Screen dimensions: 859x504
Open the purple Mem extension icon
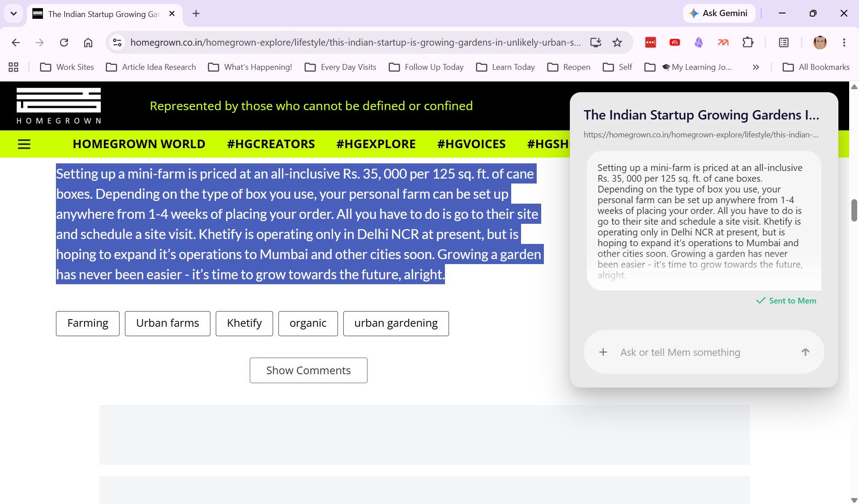click(x=699, y=43)
